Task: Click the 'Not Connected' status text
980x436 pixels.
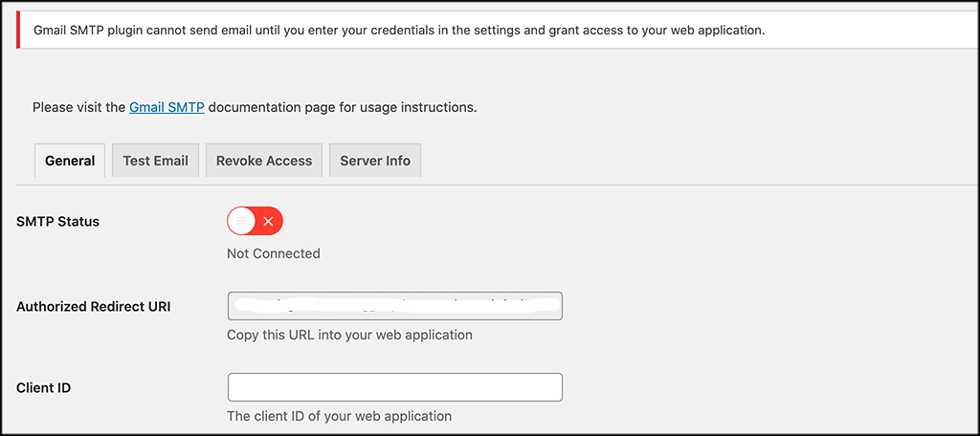Action: (274, 253)
